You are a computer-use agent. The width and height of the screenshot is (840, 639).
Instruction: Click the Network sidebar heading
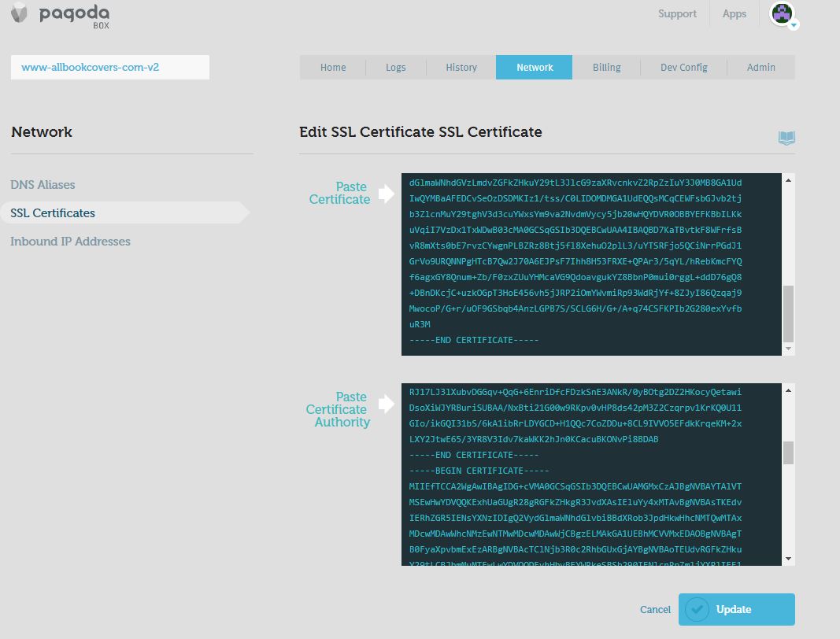point(42,131)
